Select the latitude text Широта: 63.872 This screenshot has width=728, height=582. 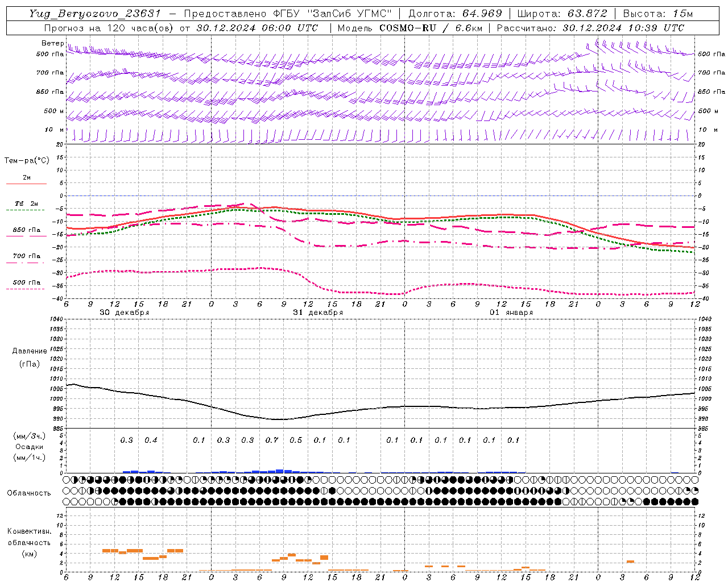[562, 14]
